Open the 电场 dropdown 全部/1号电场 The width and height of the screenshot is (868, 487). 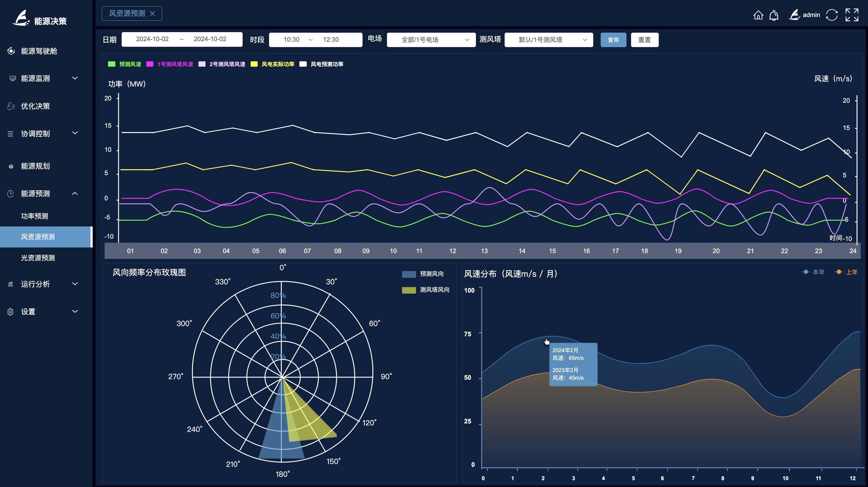pos(431,40)
